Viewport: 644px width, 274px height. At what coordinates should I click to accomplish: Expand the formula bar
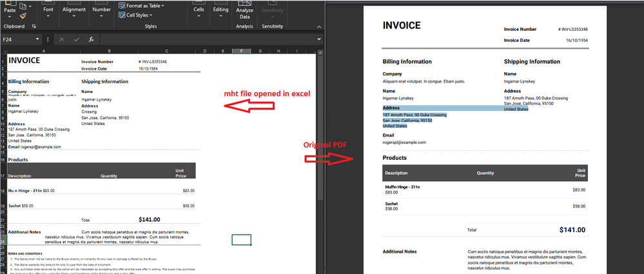pyautogui.click(x=318, y=39)
